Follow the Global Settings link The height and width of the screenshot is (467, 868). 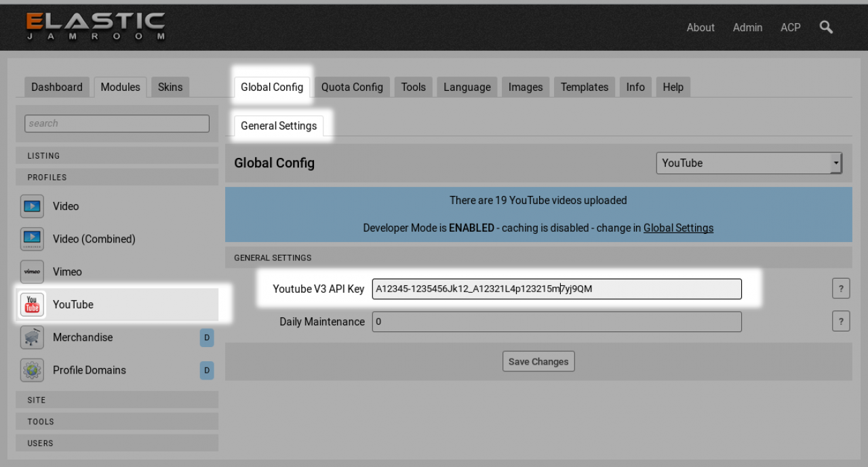coord(678,228)
